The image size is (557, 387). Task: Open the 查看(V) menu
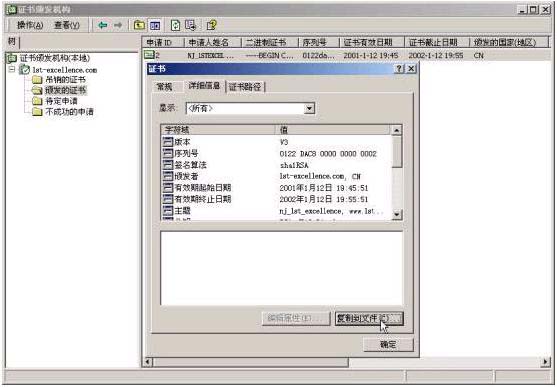(66, 25)
